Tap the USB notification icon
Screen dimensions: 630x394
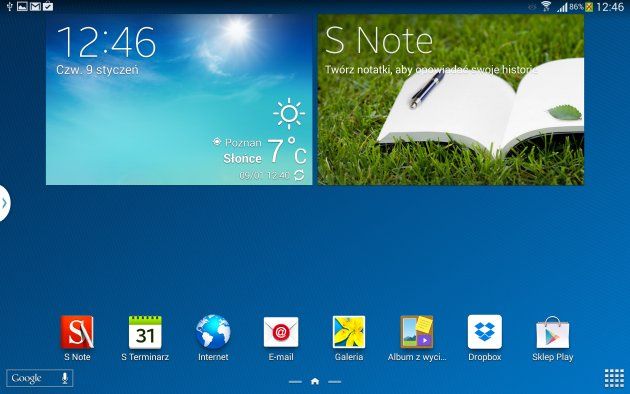[10, 6]
